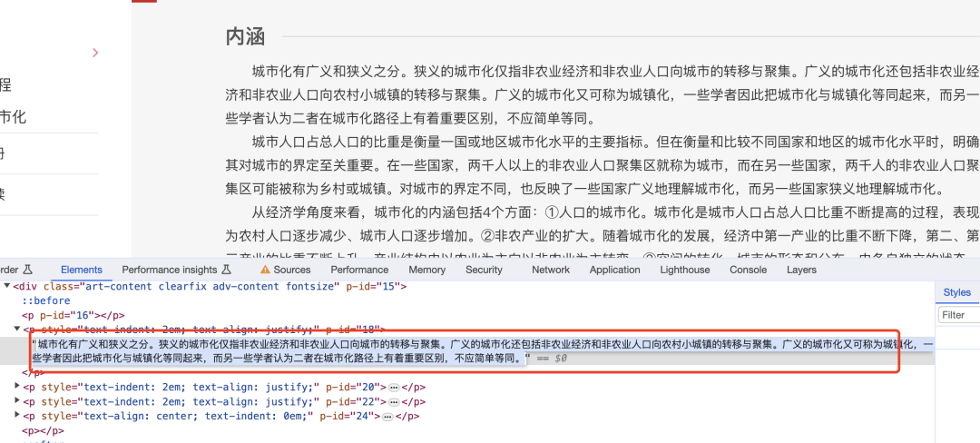Click ellipsis badge in p-id="22" element
Viewport: 980px width, 443px height.
(x=394, y=401)
